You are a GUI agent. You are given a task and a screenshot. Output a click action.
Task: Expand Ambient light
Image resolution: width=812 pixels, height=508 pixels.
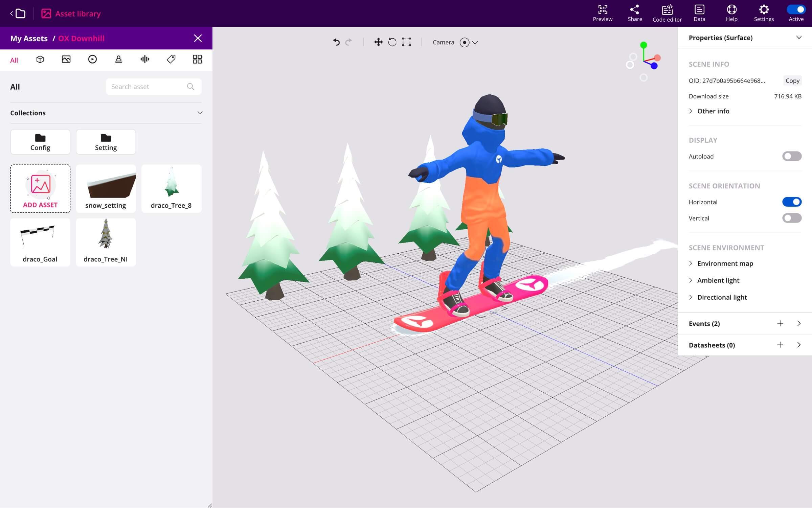pos(714,280)
